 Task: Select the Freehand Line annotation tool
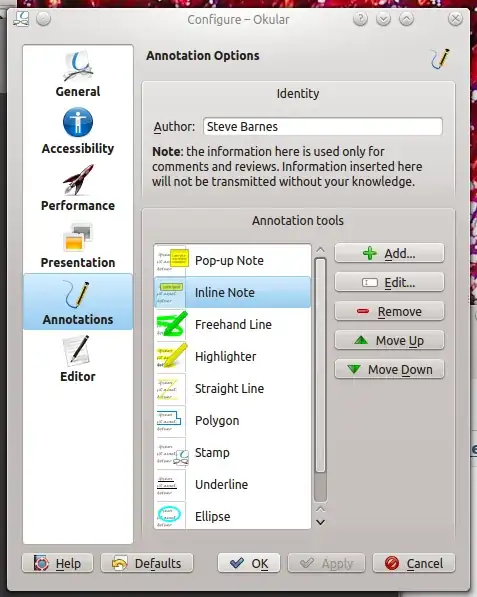click(x=232, y=324)
